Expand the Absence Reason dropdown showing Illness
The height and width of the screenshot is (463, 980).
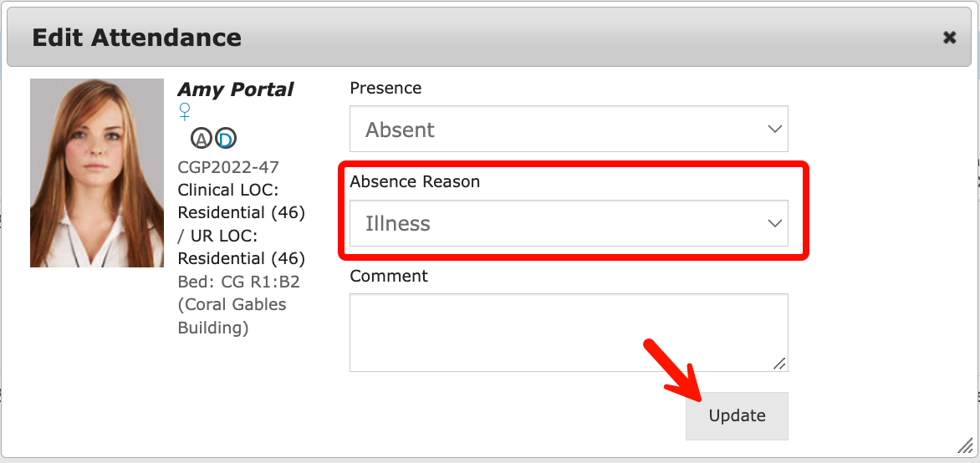[x=569, y=223]
